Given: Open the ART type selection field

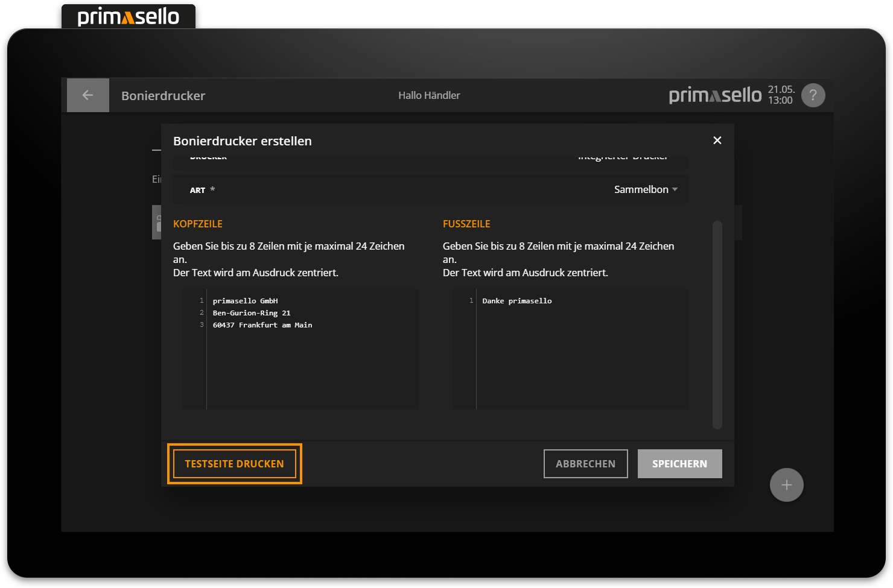Looking at the screenshot, I should (430, 189).
